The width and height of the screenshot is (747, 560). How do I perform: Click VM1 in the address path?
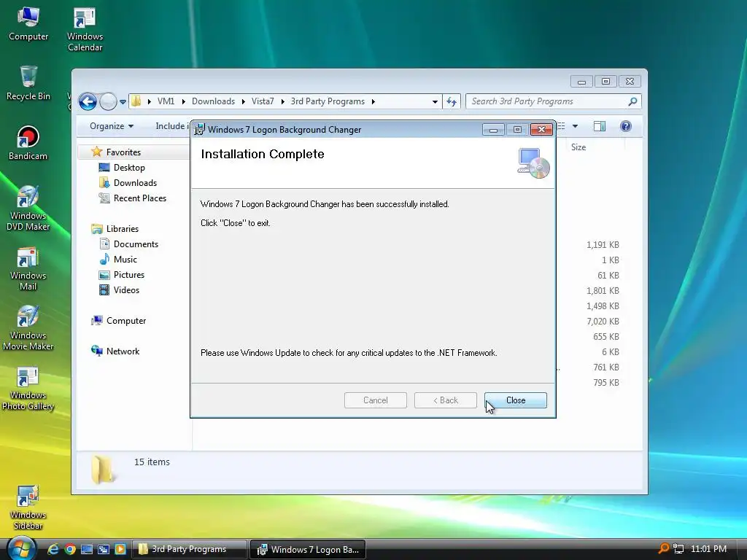166,101
